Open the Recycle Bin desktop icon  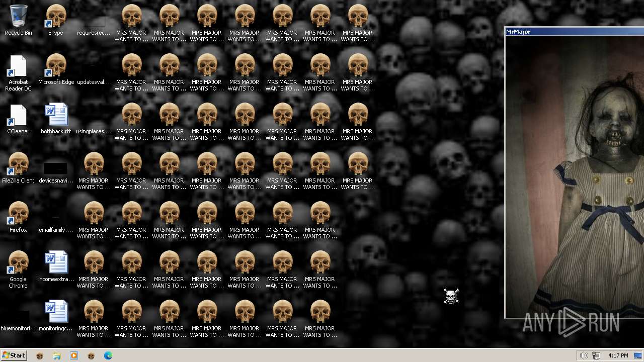click(18, 20)
